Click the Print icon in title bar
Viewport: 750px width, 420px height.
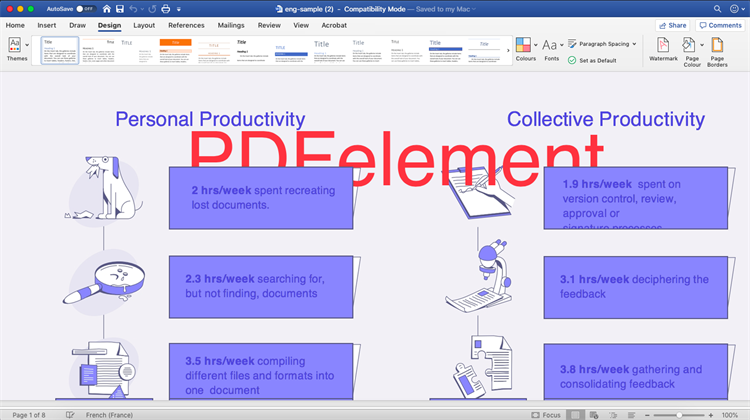coord(165,9)
